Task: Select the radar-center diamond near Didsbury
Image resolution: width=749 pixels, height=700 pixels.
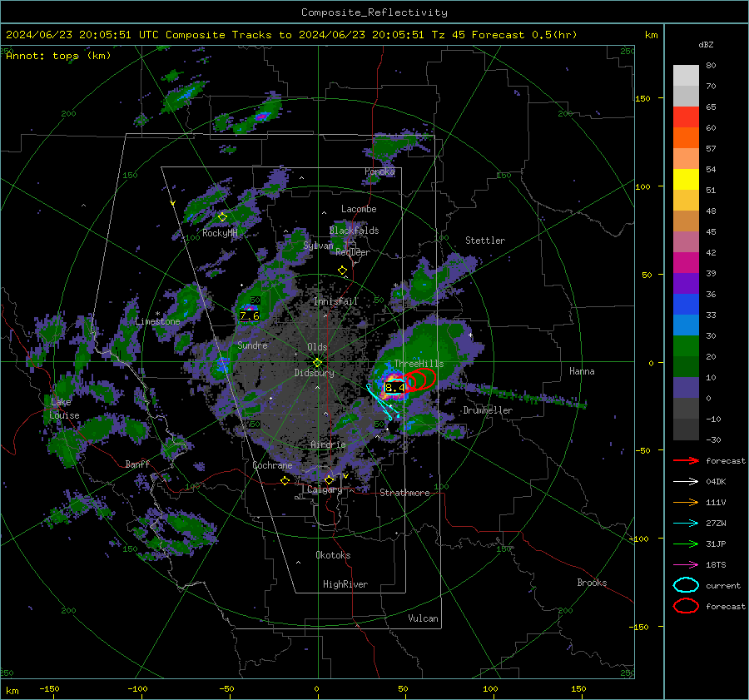Action: (x=317, y=363)
